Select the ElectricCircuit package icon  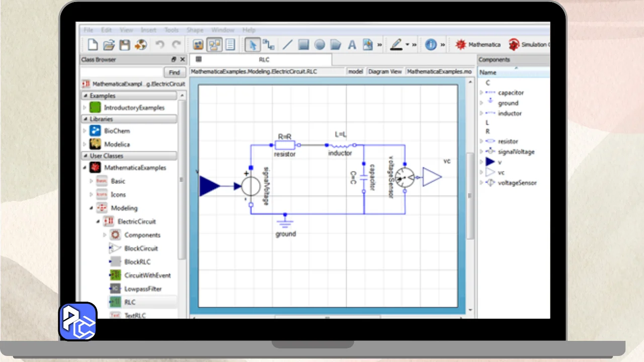109,221
